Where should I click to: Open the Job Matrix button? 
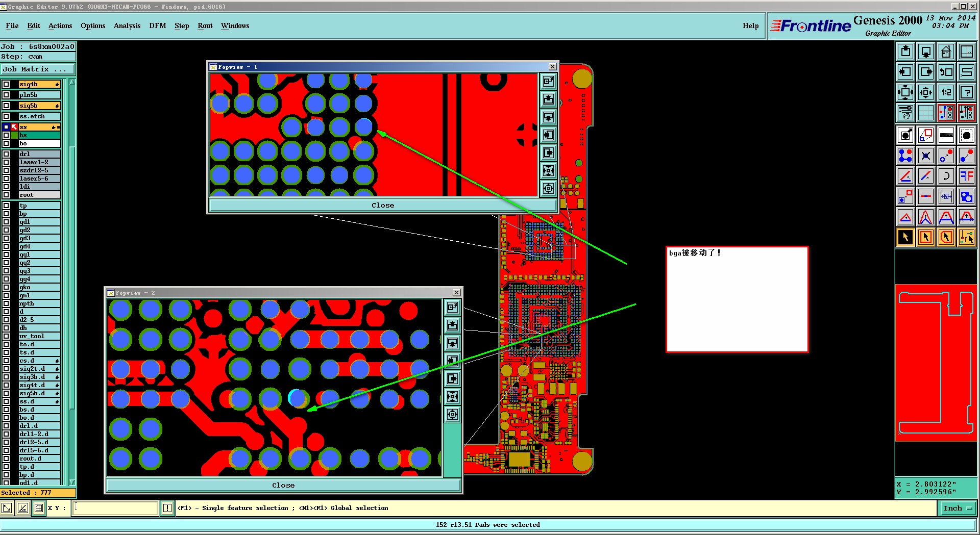click(x=38, y=69)
